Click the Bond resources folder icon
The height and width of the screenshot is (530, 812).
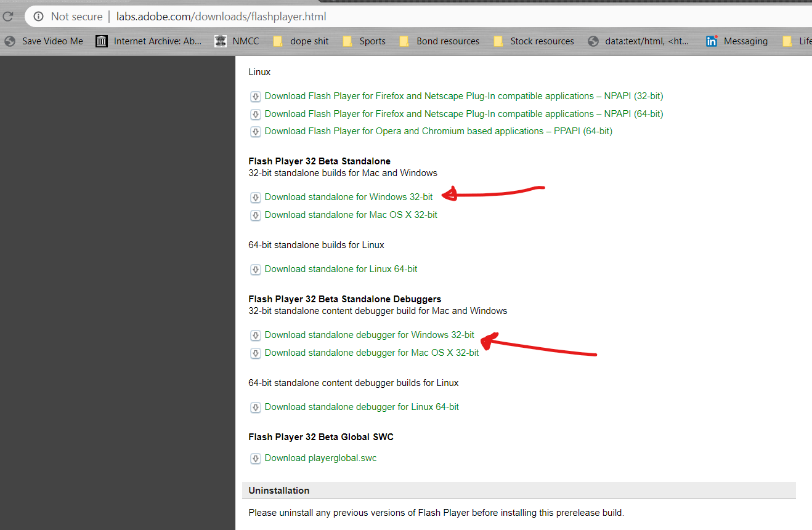[x=404, y=41]
